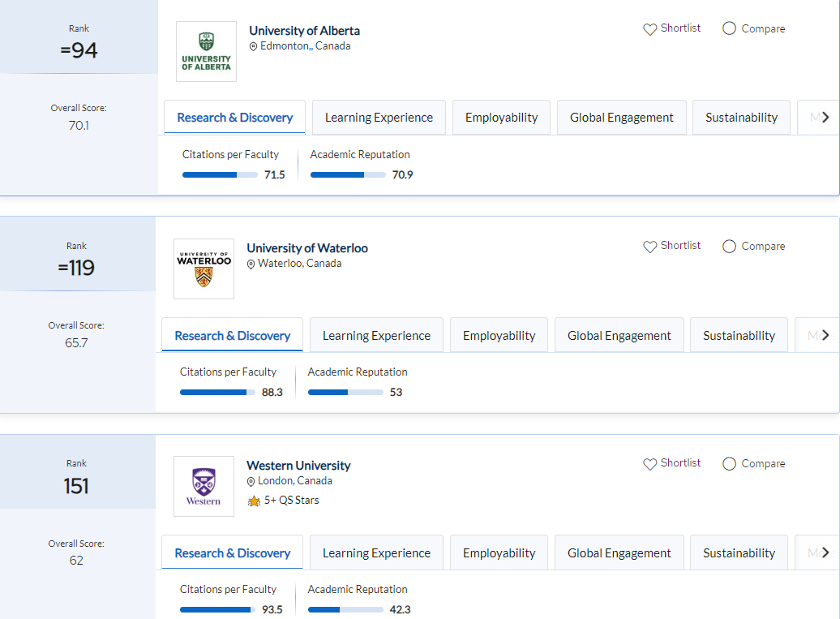
Task: Toggle Compare for University of Waterloo
Action: [x=729, y=246]
